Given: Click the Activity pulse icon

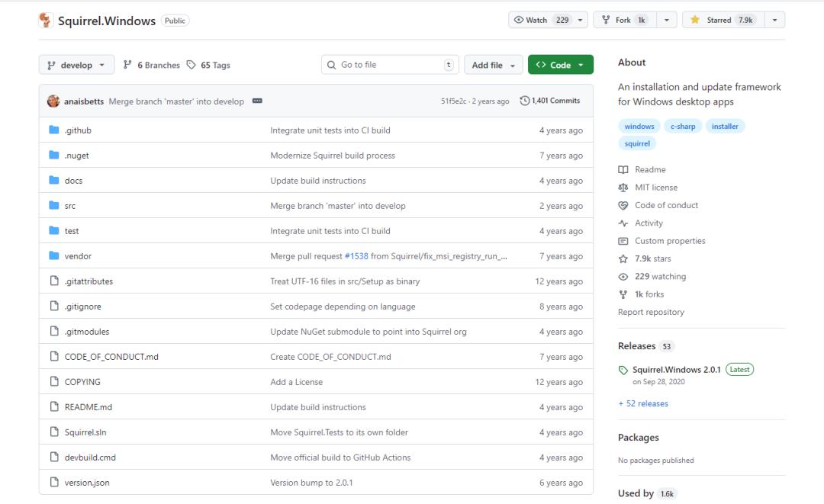Looking at the screenshot, I should [x=623, y=223].
